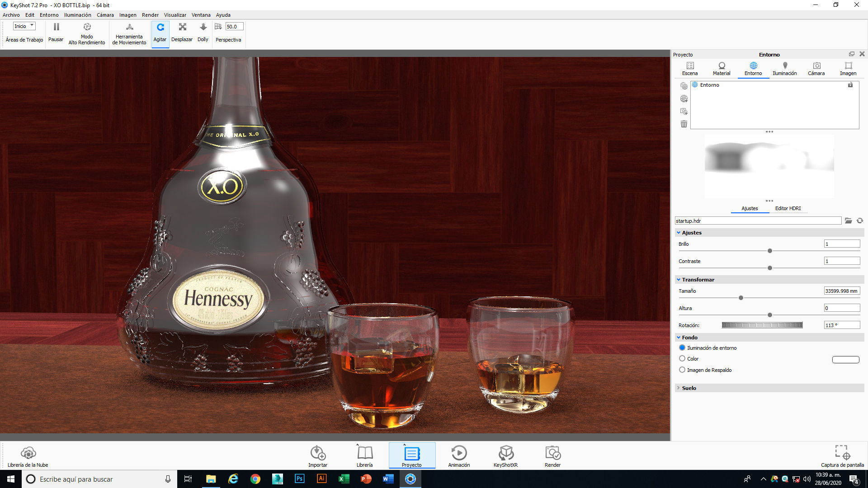Select Imagen de Respaldo background option
The image size is (868, 488).
click(x=682, y=370)
